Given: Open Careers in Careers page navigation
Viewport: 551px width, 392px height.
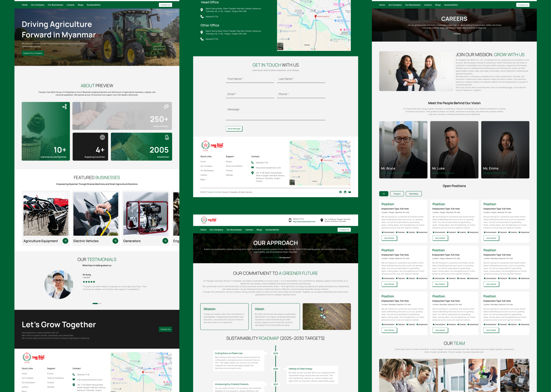Looking at the screenshot, I should [x=428, y=5].
